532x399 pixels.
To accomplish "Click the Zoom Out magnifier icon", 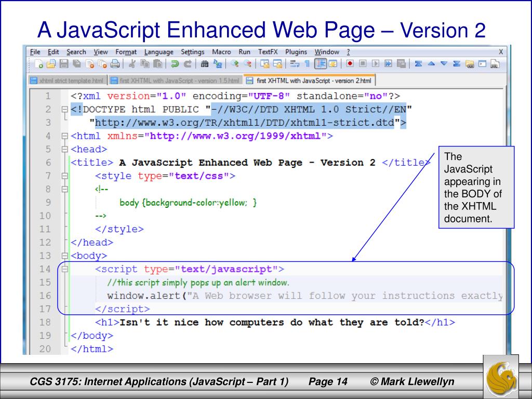I will coord(248,63).
